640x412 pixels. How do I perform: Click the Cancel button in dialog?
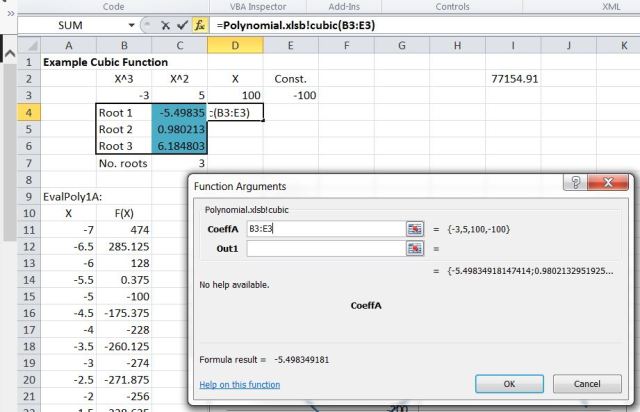(x=589, y=383)
